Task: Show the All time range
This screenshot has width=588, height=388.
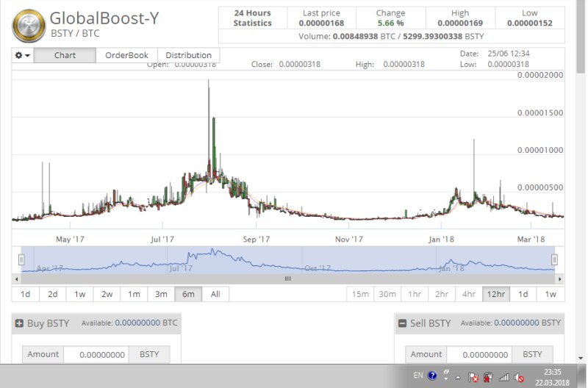Action: click(215, 294)
